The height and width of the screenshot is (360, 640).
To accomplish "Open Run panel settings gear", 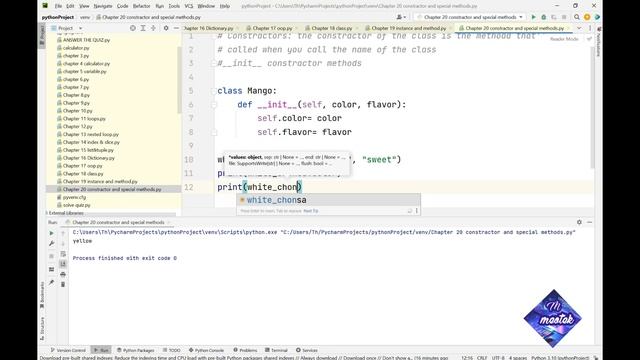I will coord(579,222).
